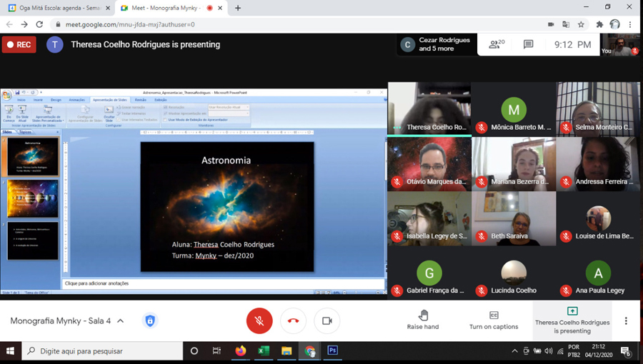This screenshot has height=364, width=643.
Task: Click the security shield icon
Action: (x=150, y=321)
